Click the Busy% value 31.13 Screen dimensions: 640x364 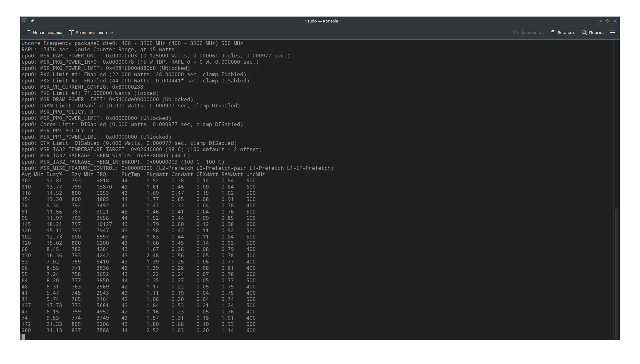[x=54, y=330]
